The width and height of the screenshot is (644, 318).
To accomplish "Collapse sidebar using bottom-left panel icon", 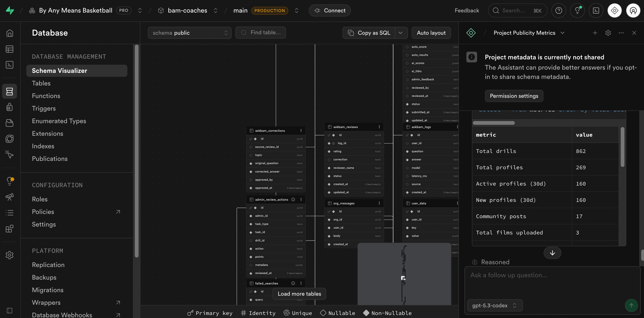I will point(10,311).
